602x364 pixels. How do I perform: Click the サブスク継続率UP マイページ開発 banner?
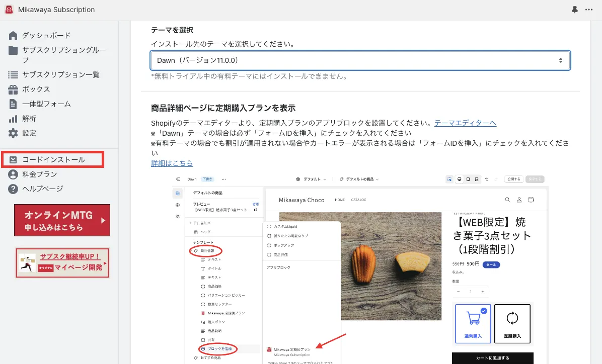62,263
